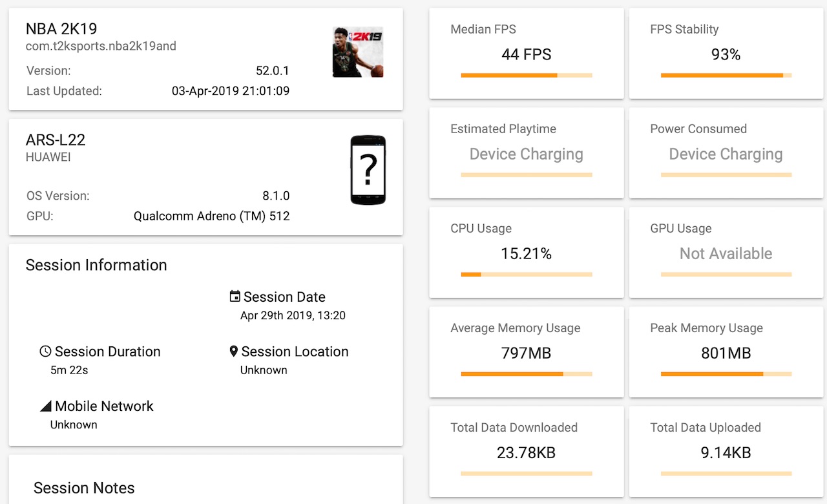Click the ARS-L22 device name
Image resolution: width=827 pixels, height=504 pixels.
pyautogui.click(x=56, y=140)
